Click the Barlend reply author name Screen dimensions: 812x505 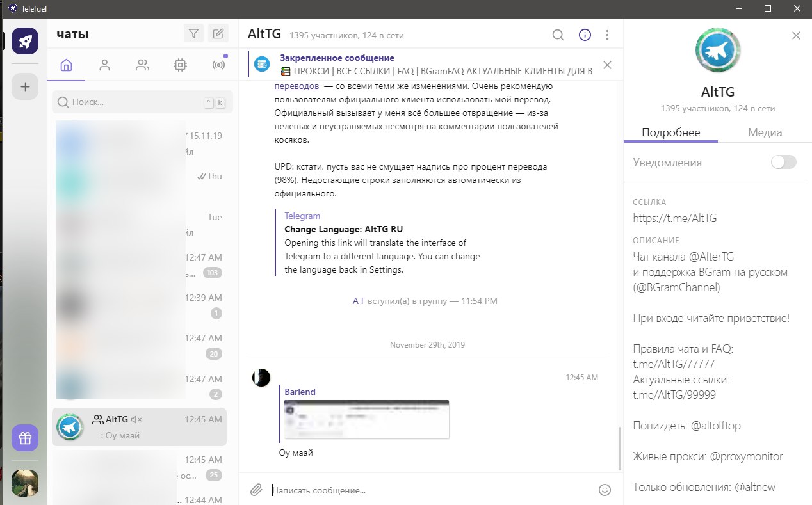click(x=300, y=392)
